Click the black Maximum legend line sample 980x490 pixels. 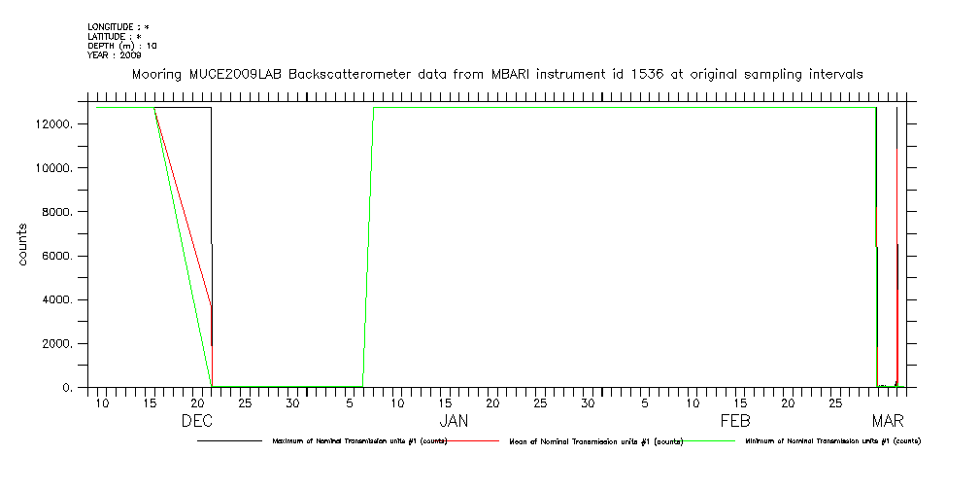coord(229,440)
